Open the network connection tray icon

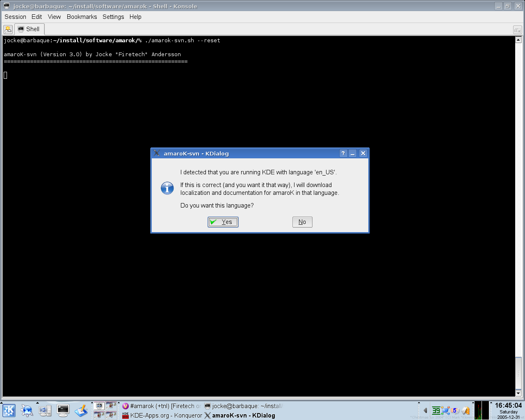coord(445,410)
